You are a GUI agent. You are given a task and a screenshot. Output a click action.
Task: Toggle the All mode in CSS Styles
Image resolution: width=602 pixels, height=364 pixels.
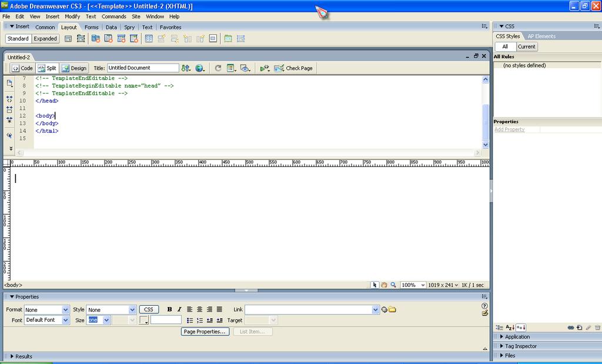click(x=505, y=46)
